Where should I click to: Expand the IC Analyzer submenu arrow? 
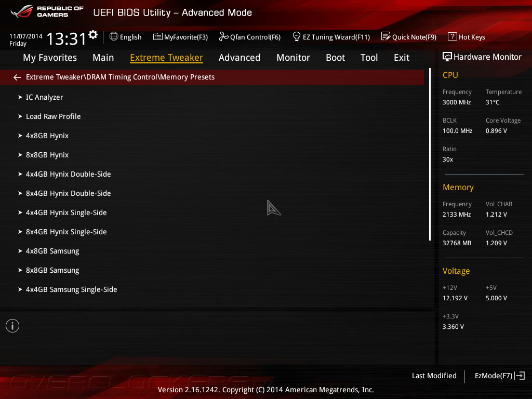20,97
